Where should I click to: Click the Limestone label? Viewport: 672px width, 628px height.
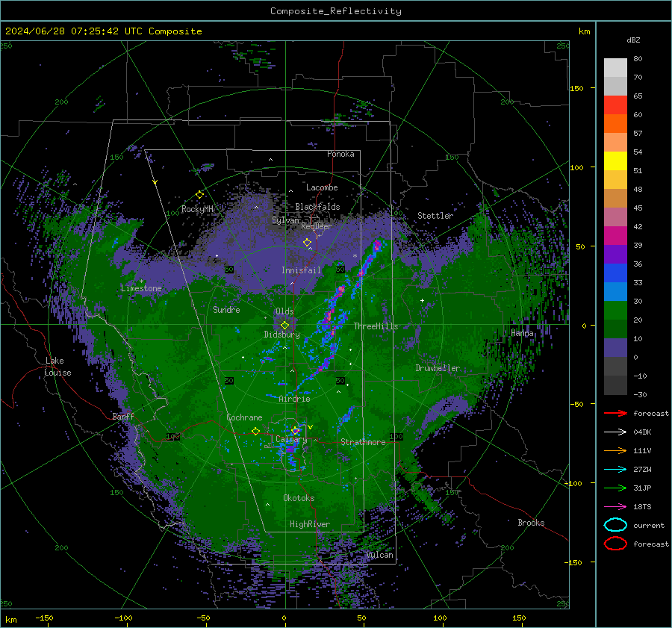[x=141, y=288]
